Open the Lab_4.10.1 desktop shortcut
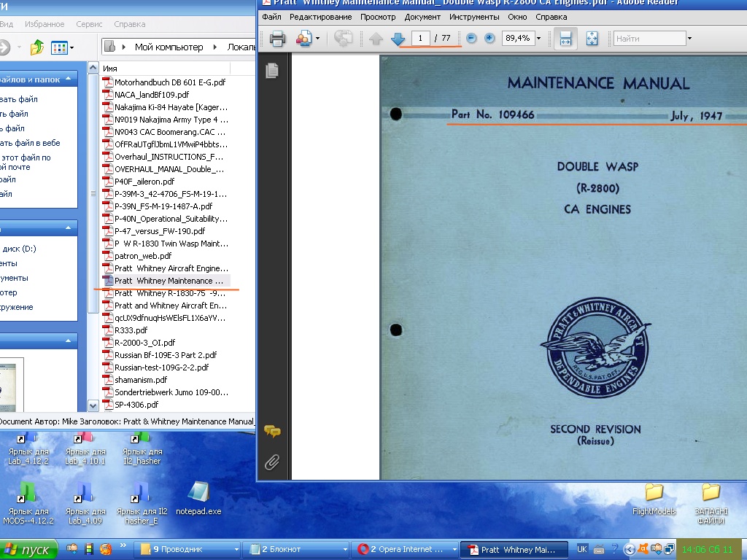 pos(85,449)
